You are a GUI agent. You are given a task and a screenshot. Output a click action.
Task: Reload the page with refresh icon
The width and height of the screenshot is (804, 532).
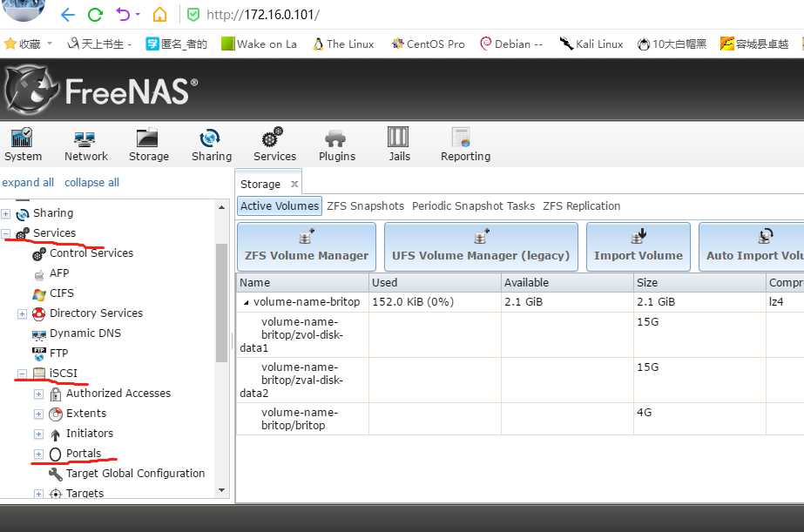pos(95,14)
